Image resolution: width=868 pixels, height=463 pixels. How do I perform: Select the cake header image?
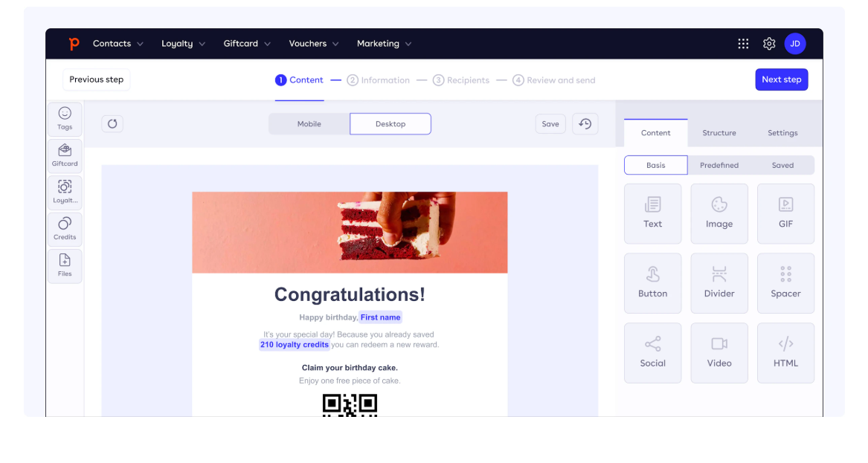[x=350, y=233]
